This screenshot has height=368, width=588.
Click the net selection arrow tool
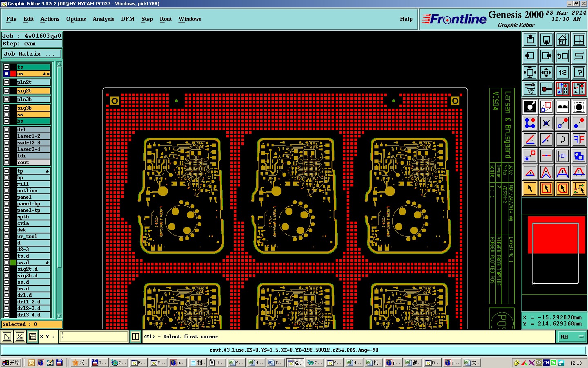click(x=579, y=188)
